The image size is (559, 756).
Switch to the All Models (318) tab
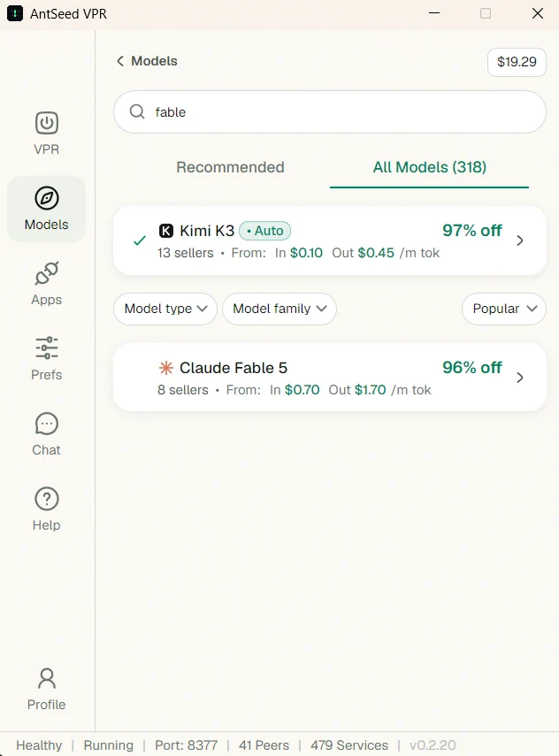tap(429, 167)
